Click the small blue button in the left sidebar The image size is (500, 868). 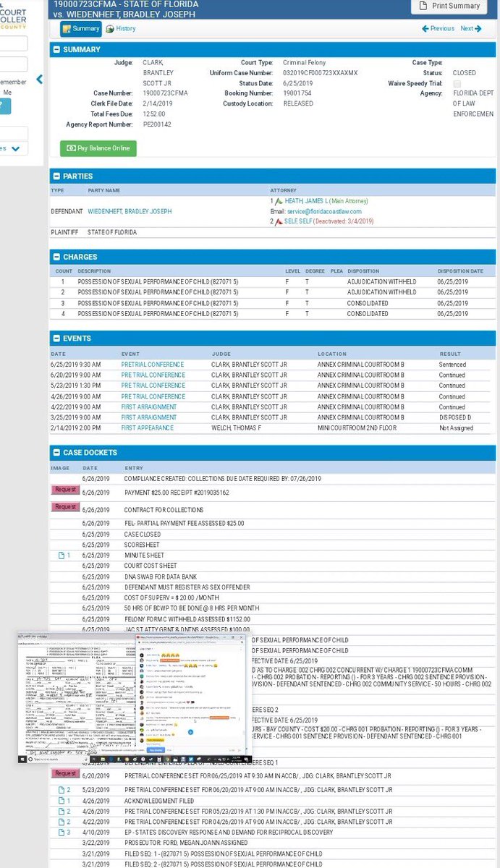[x=5, y=106]
